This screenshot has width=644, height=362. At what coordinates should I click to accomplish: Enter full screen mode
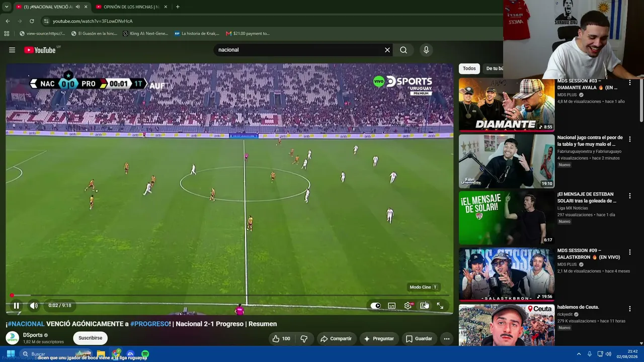coord(440,306)
